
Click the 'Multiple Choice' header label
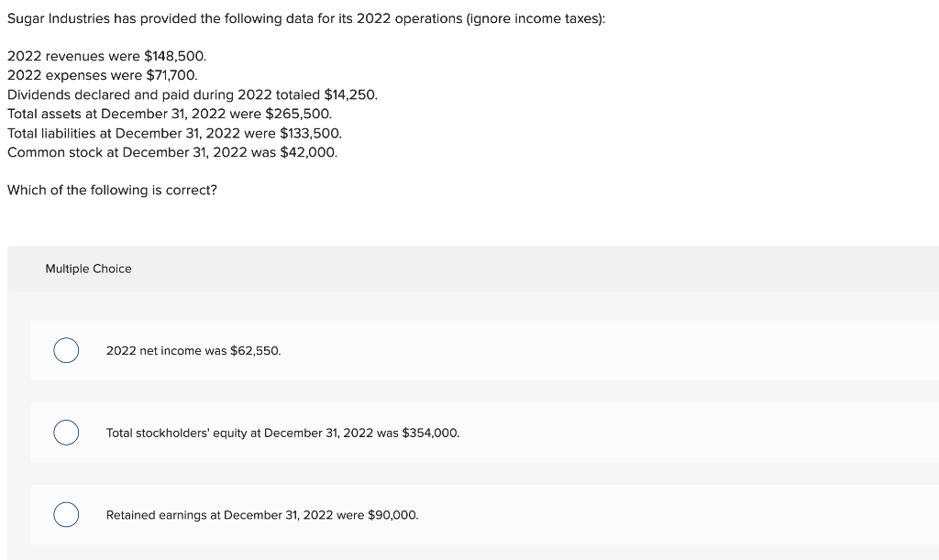coord(88,269)
